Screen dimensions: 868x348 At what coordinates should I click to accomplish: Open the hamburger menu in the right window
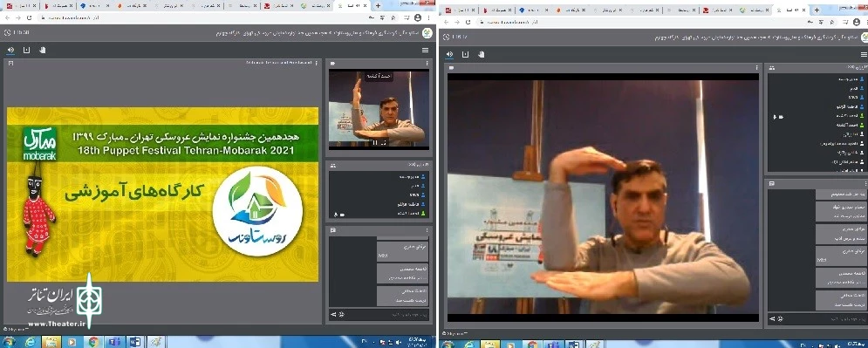(865, 54)
